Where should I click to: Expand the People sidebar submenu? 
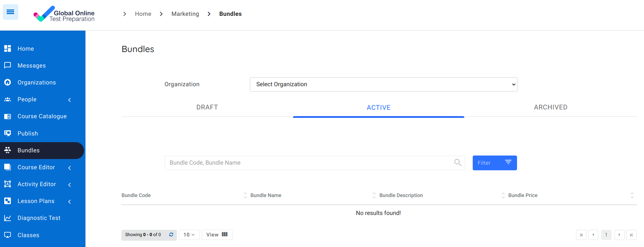click(70, 100)
